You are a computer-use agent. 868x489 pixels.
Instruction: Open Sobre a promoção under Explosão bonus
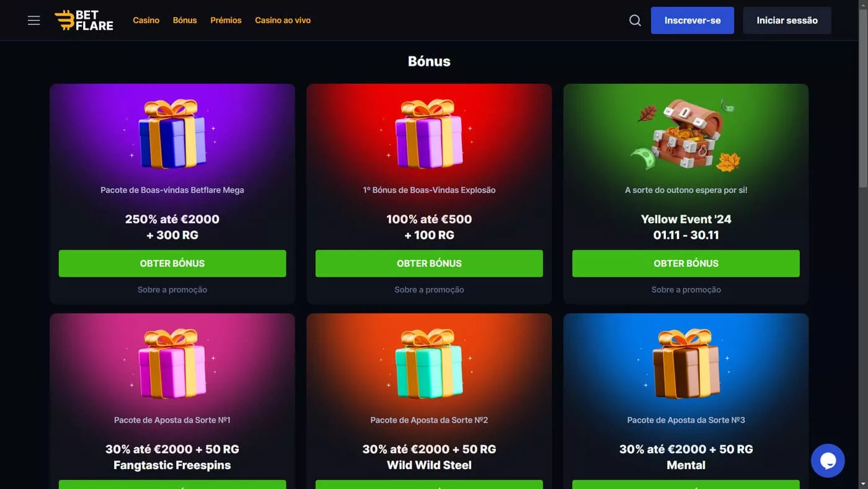point(429,290)
